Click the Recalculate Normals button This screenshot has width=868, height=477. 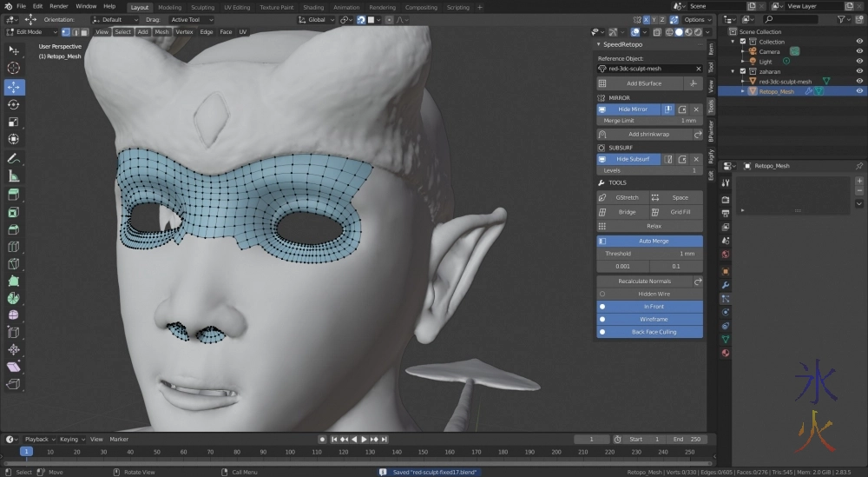coord(644,282)
